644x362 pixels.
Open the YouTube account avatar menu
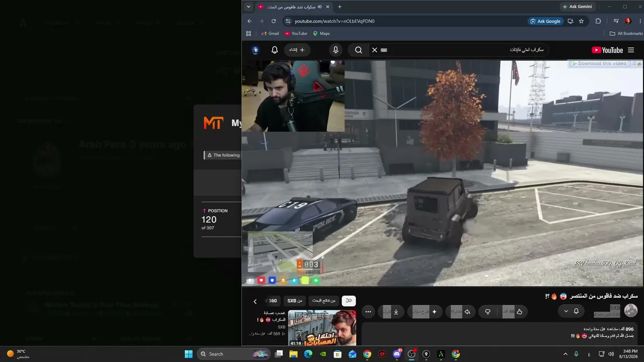256,50
